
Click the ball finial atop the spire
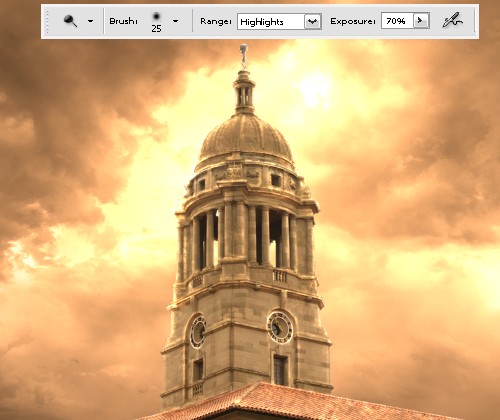[x=244, y=48]
